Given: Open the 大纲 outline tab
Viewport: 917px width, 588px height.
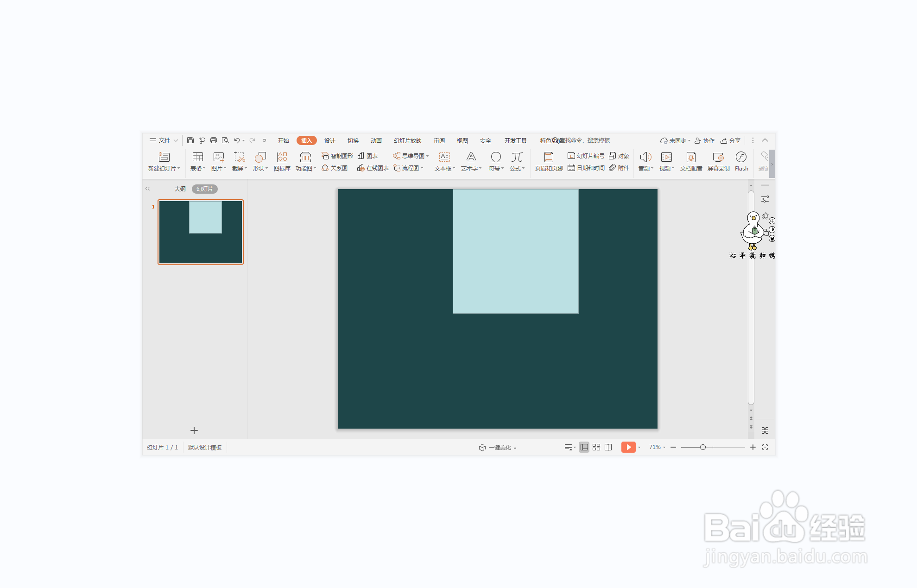Looking at the screenshot, I should (x=180, y=189).
